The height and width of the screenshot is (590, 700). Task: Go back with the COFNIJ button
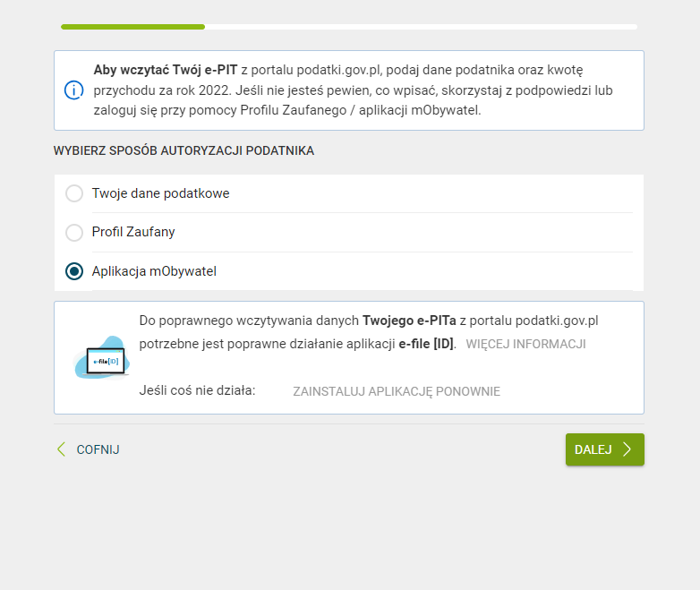click(x=98, y=449)
